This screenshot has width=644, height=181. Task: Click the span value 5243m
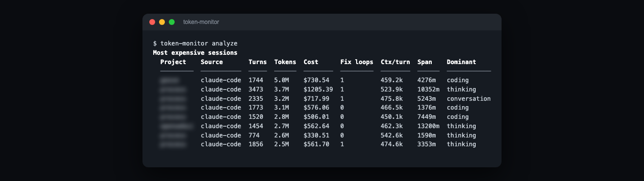427,98
